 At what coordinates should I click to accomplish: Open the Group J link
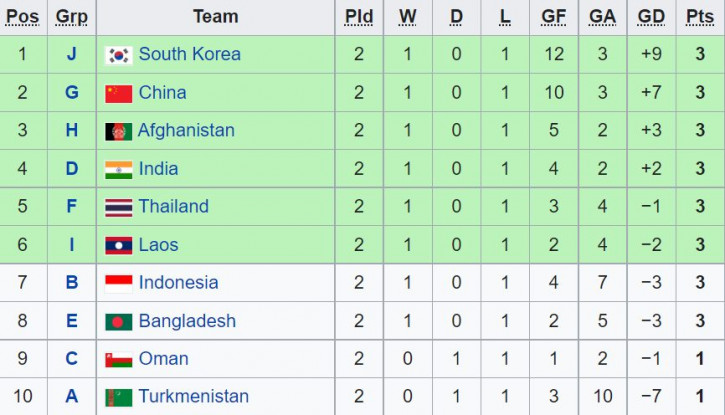(71, 54)
